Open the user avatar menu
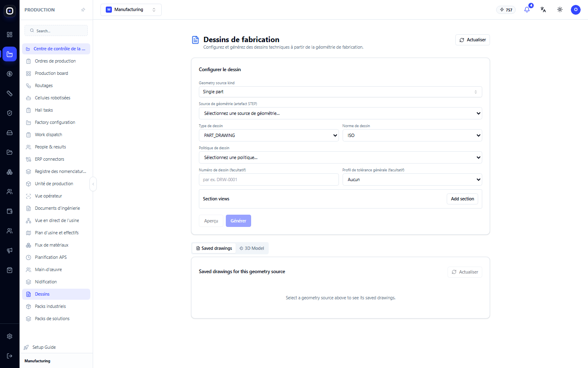Viewport: 588px width, 368px height. tap(576, 10)
